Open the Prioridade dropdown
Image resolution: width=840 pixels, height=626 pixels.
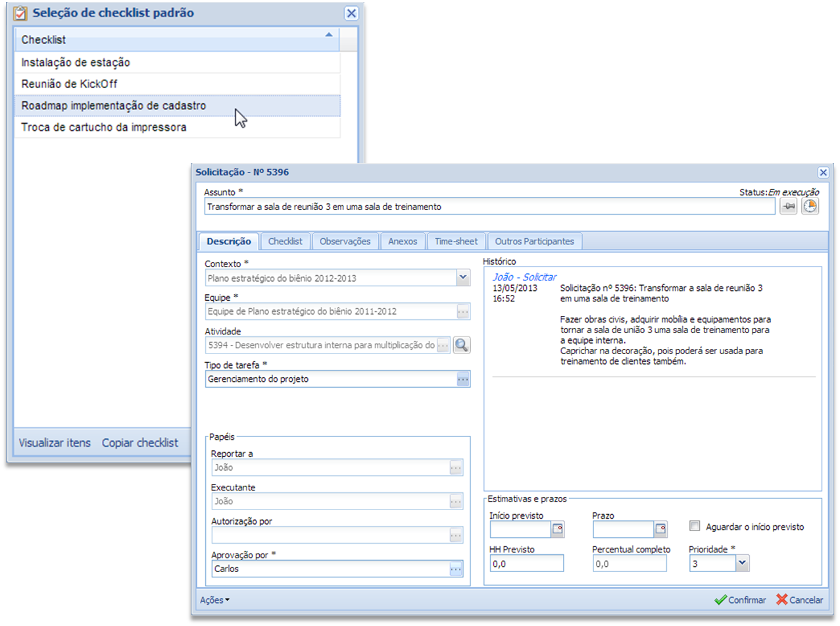742,563
